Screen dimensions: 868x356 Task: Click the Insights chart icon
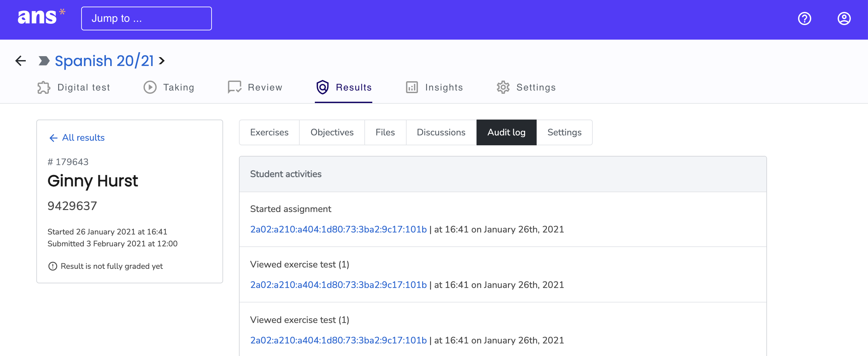point(412,87)
